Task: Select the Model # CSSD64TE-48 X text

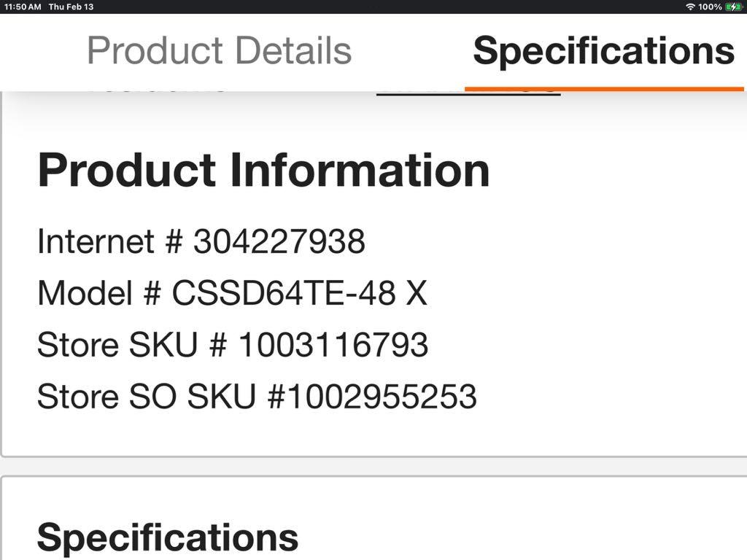Action: coord(232,292)
